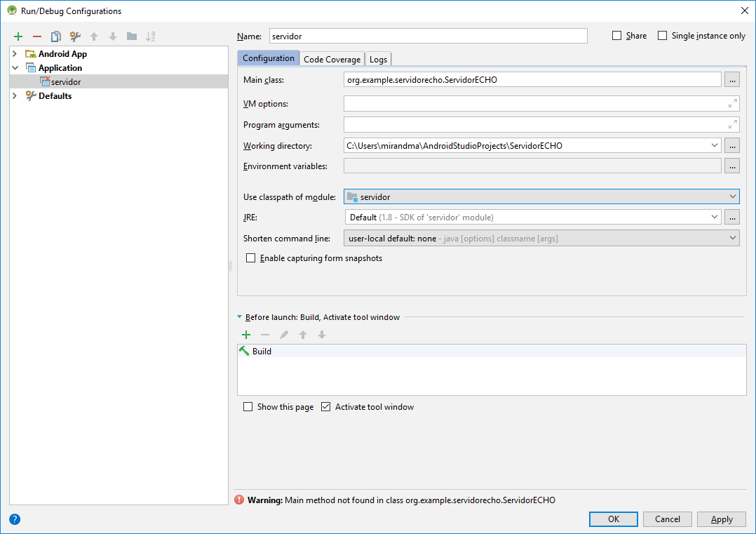Image resolution: width=756 pixels, height=534 pixels.
Task: Open the Shorten command line dropdown
Action: tap(541, 239)
